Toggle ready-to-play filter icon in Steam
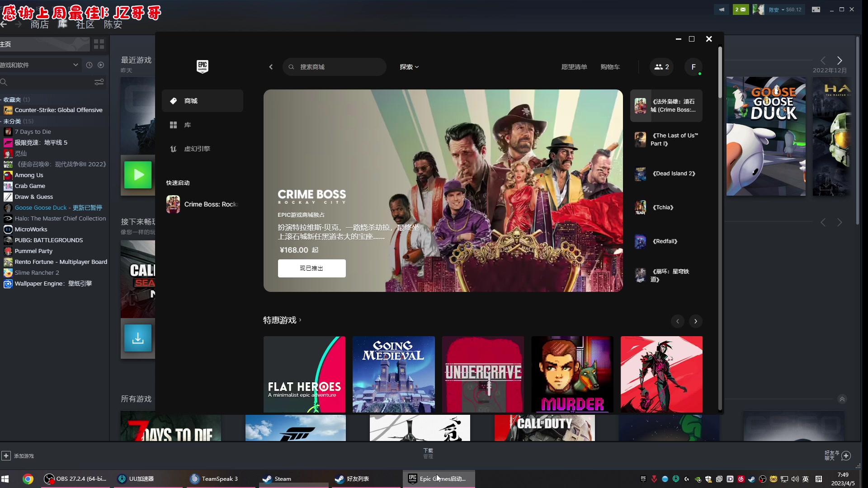The image size is (868, 488). click(101, 65)
